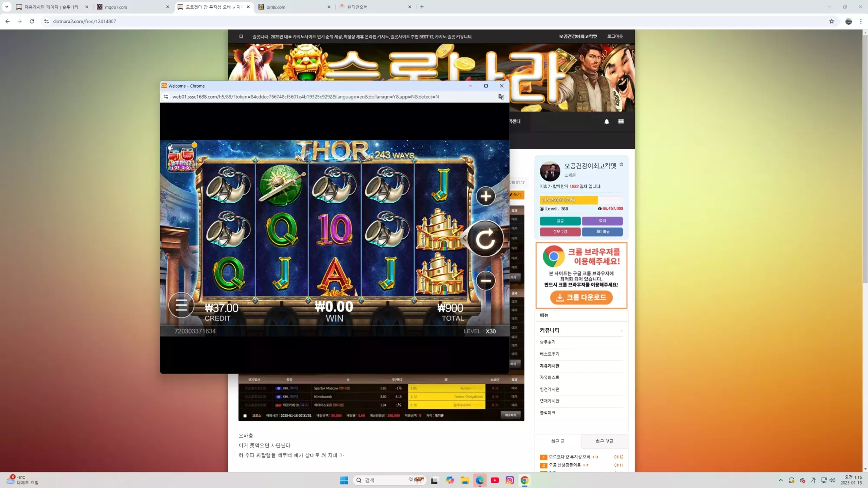Click the user profile avatar photo
The image size is (868, 488).
point(550,171)
